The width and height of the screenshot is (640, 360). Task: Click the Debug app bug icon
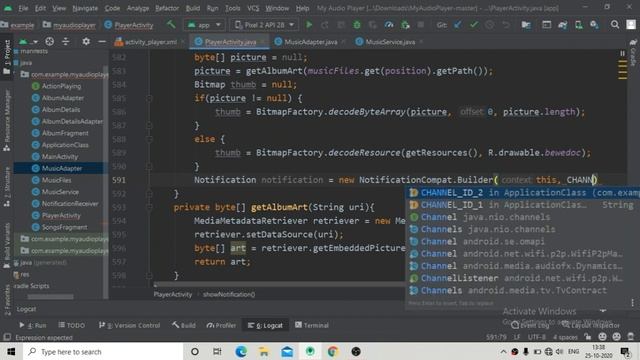pos(357,25)
